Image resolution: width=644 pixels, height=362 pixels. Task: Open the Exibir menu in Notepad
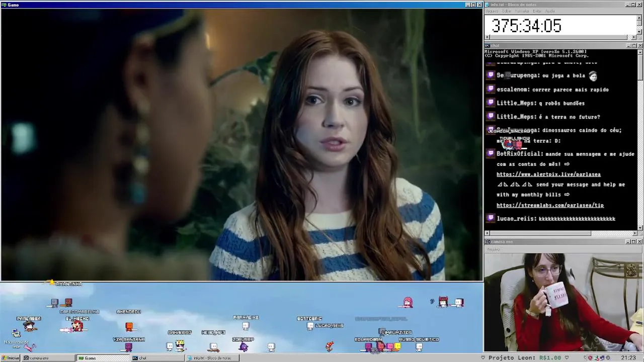[x=537, y=11]
